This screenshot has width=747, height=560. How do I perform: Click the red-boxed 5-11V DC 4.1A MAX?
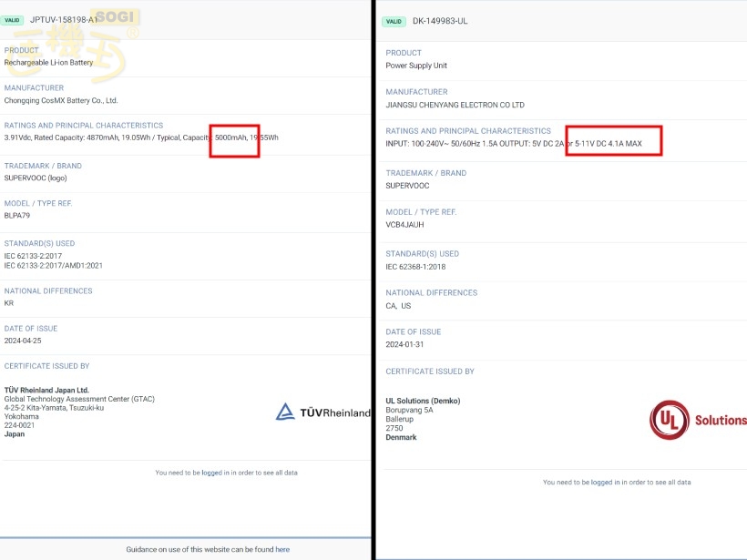[x=609, y=143]
